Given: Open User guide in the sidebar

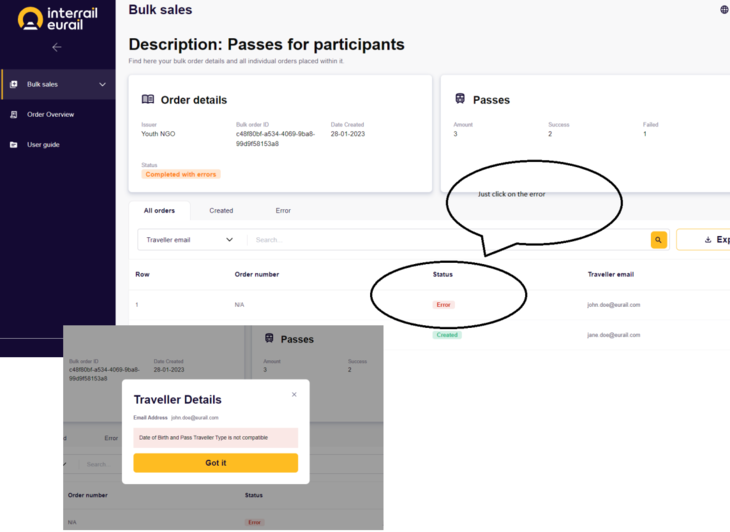Looking at the screenshot, I should pos(43,145).
